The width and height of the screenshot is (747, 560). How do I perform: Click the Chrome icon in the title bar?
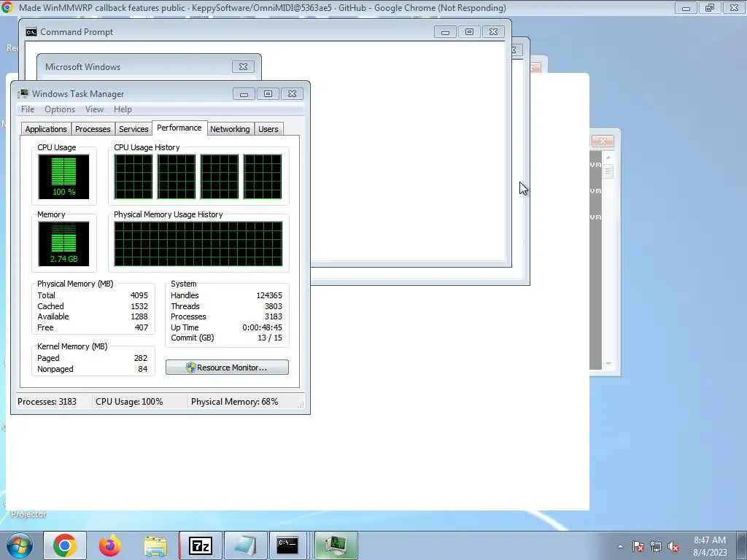[7, 7]
